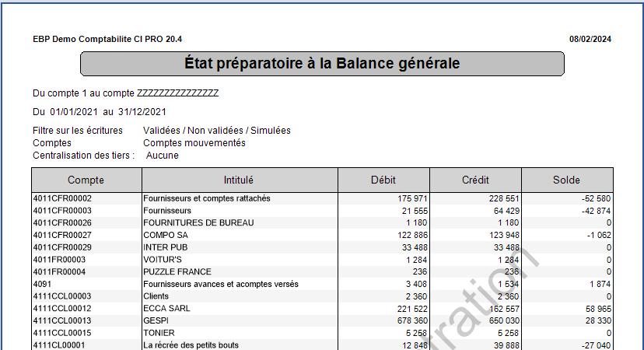Select account cell 4011FR00004
Viewport: 644px width, 350px height.
59,271
